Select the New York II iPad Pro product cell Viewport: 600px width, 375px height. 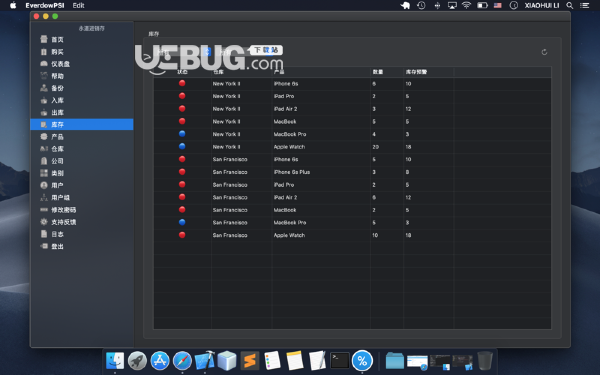[284, 96]
